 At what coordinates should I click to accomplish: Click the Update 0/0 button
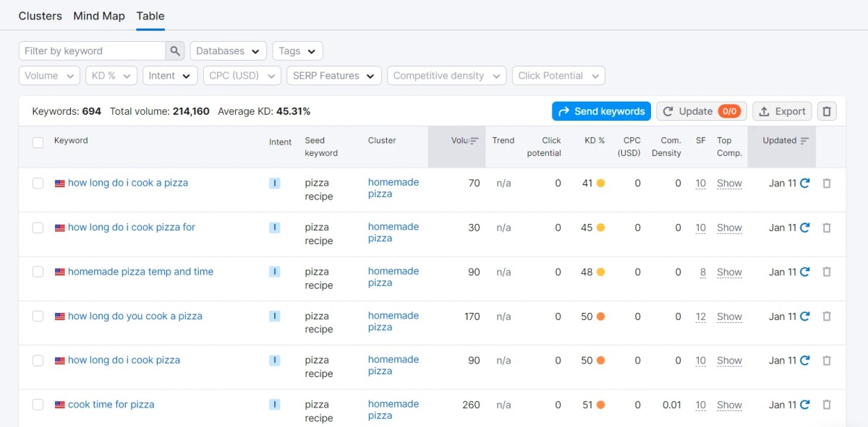coord(702,111)
